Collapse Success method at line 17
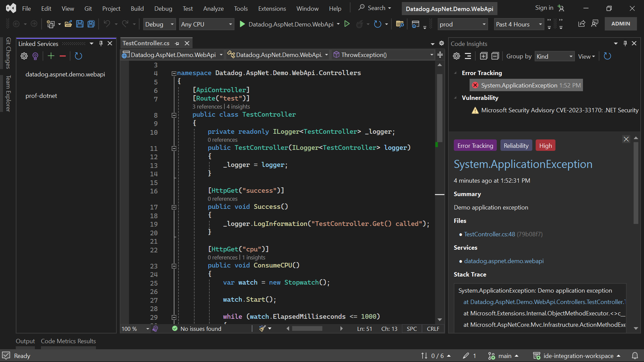Screen dimensions: 644x362 pos(174,207)
